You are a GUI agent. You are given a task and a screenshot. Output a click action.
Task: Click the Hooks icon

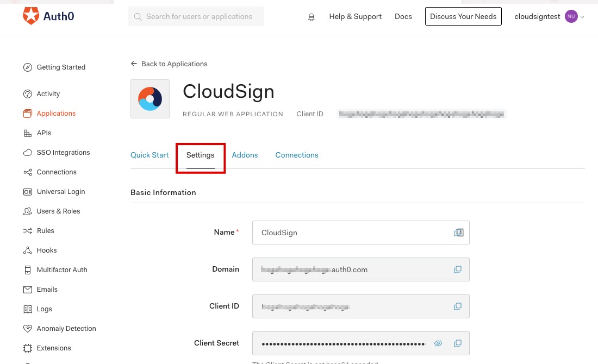[28, 250]
